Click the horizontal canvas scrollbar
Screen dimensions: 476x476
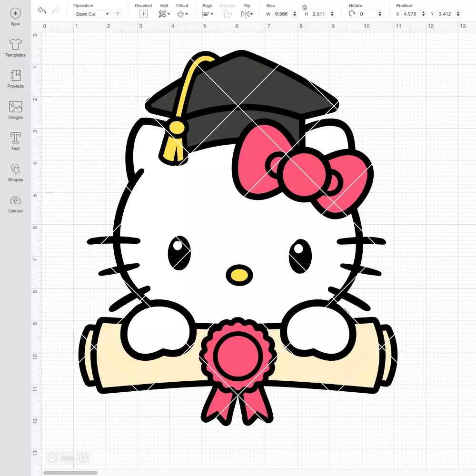click(70, 473)
